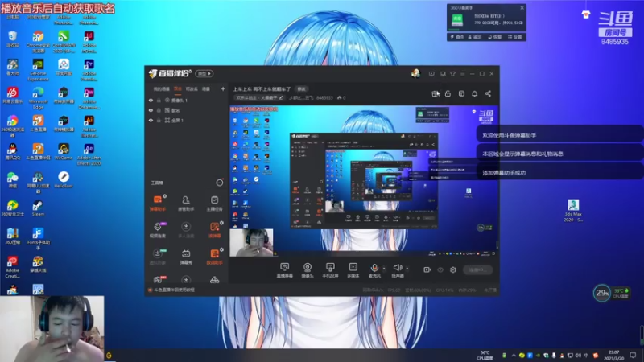Close the 360 U盘 popup window
Image resolution: width=644 pixels, height=362 pixels.
pos(522,8)
